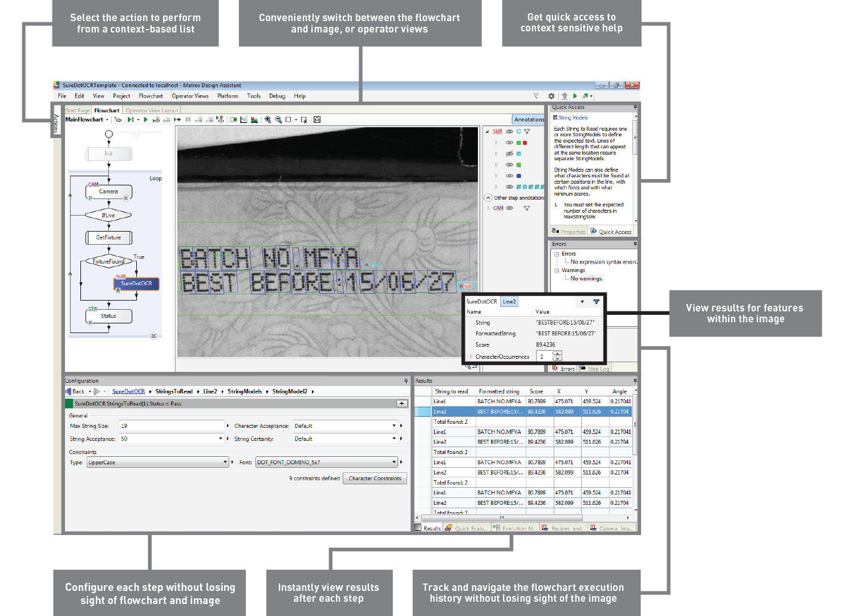Viewport: 844px width, 616px height.
Task: Click the zoom in magnifier icon
Action: pyautogui.click(x=267, y=120)
